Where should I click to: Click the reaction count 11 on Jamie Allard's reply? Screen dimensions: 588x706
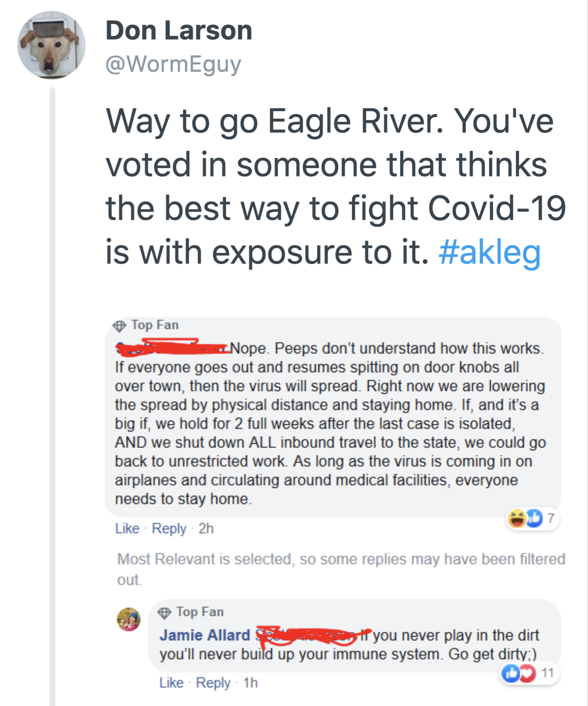click(x=548, y=673)
